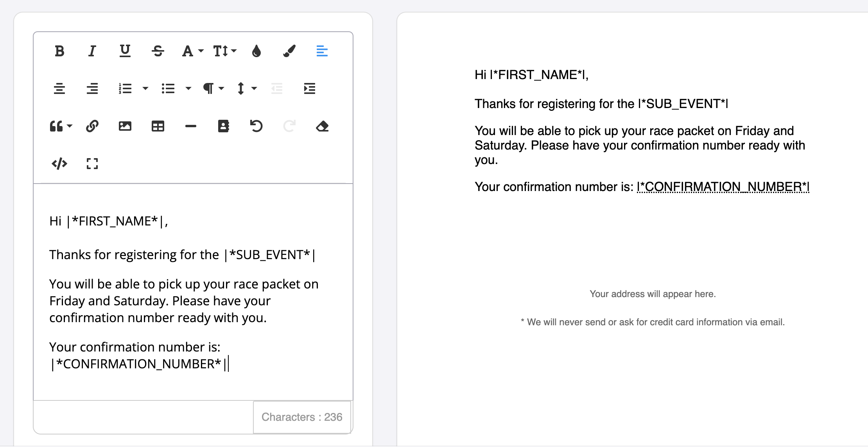The height and width of the screenshot is (447, 868).
Task: Toggle italic text style
Action: 92,51
